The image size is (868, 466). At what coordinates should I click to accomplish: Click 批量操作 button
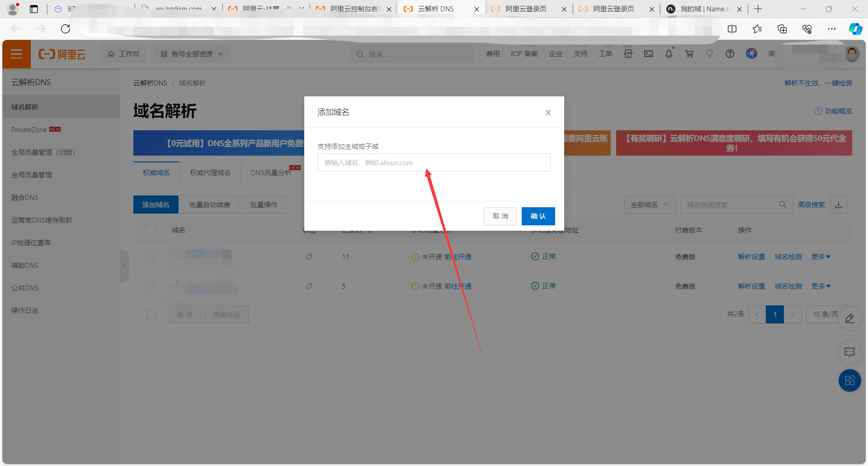click(x=264, y=205)
